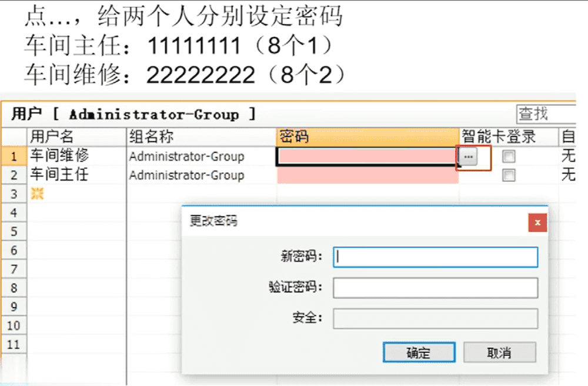Select row 1 header number
This screenshot has height=386, width=588.
pos(14,157)
